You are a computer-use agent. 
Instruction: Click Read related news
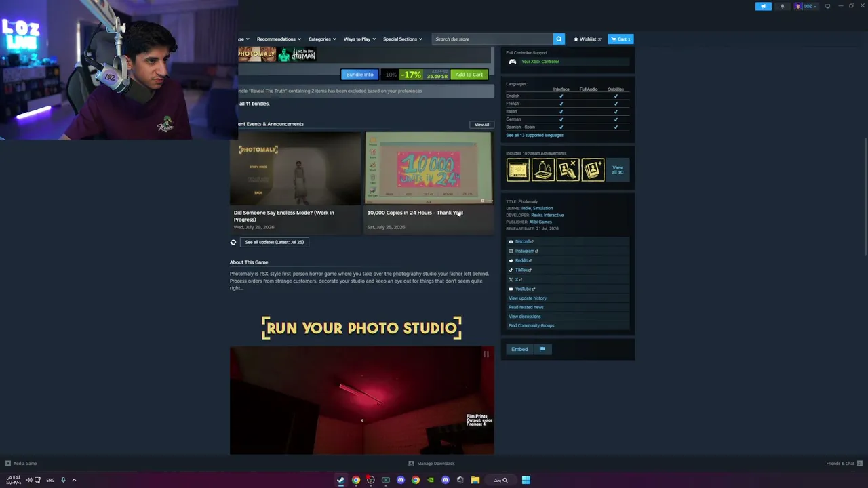526,307
